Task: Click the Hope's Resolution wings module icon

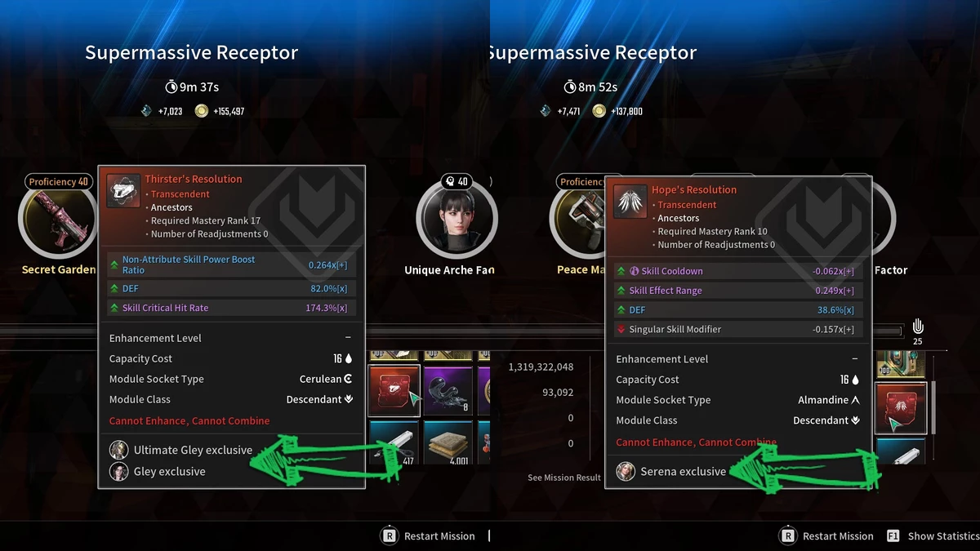Action: [630, 202]
